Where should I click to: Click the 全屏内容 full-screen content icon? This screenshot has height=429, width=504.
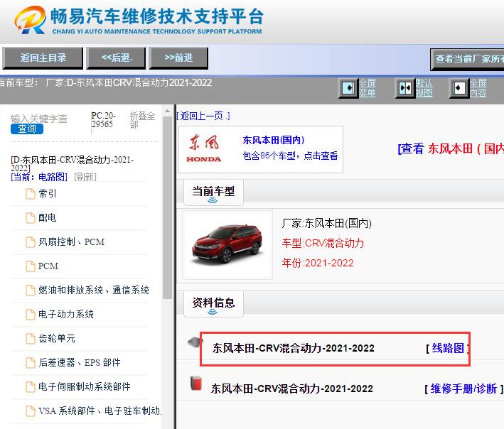pos(459,87)
